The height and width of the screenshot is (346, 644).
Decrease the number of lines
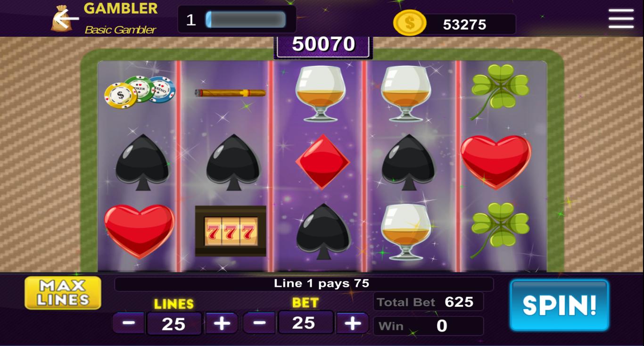129,323
